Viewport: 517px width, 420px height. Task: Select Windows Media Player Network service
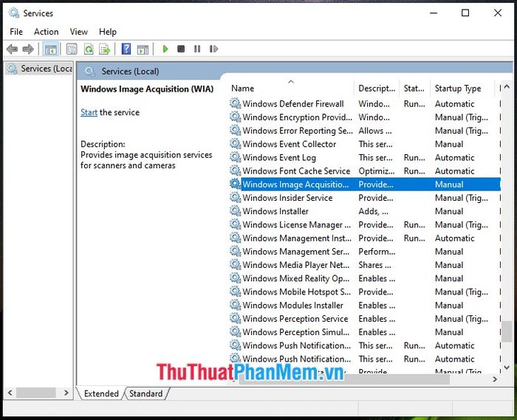(364, 265)
